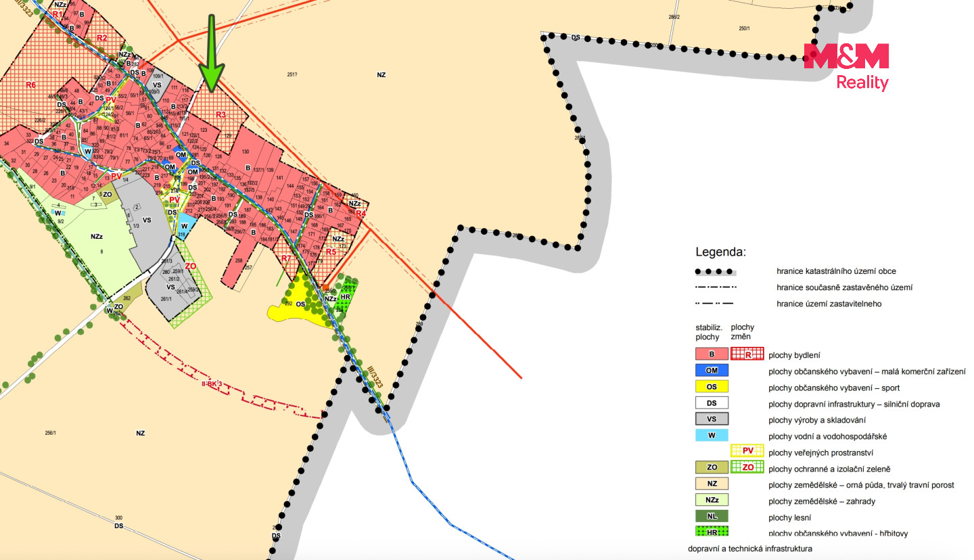This screenshot has width=974, height=560.
Task: Click the blue OM legend swatch
Action: click(712, 371)
